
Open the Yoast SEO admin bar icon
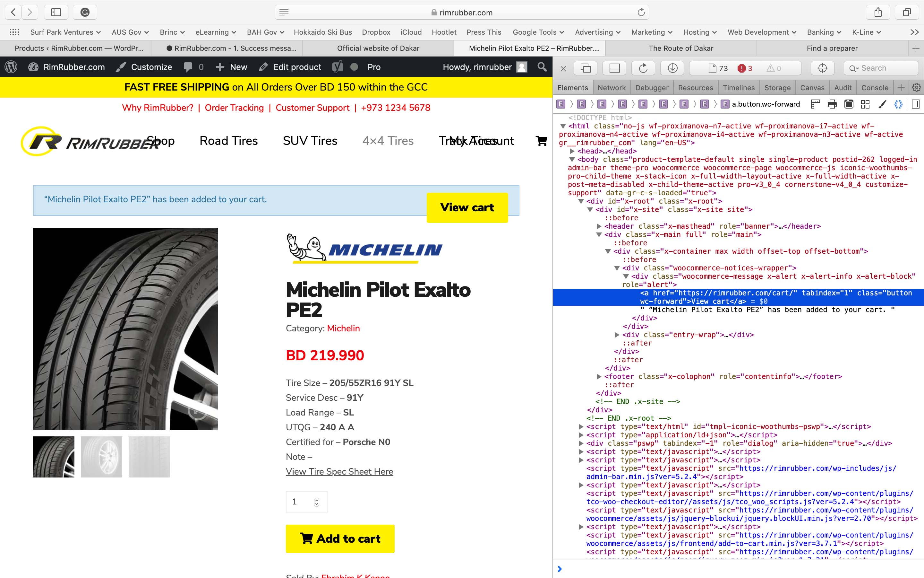coord(337,67)
